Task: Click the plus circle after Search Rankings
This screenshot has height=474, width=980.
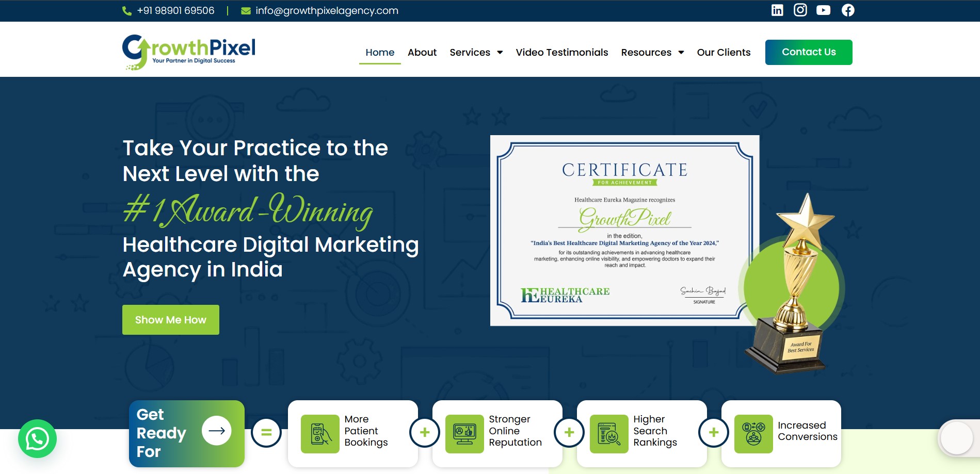Action: click(714, 432)
